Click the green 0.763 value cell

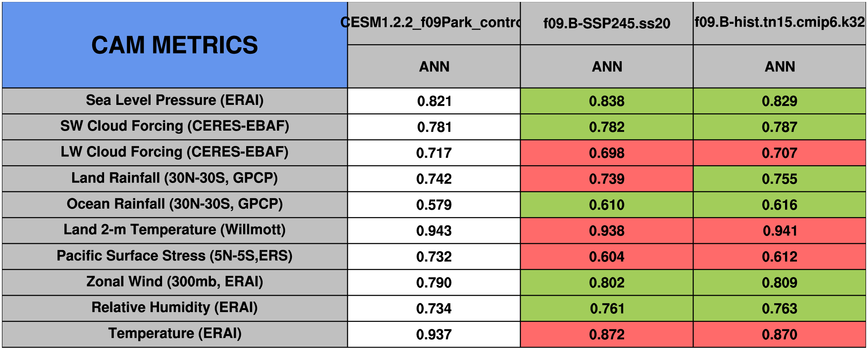tap(780, 309)
